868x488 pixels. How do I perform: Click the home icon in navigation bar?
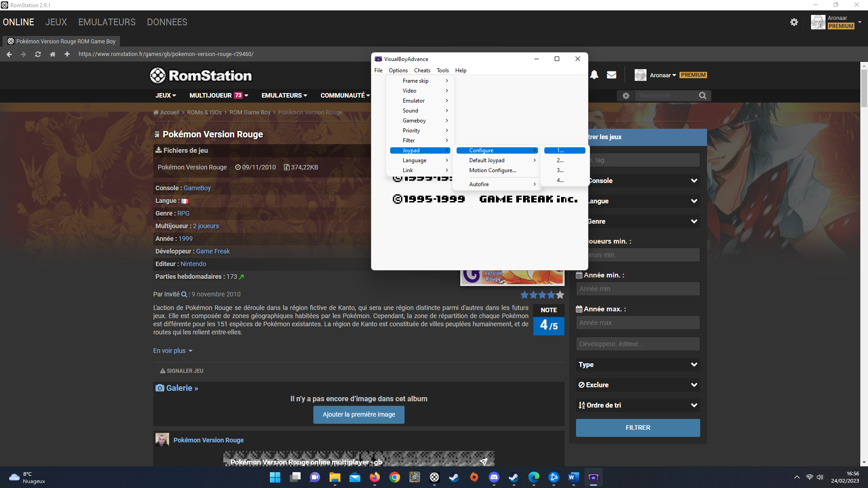52,54
